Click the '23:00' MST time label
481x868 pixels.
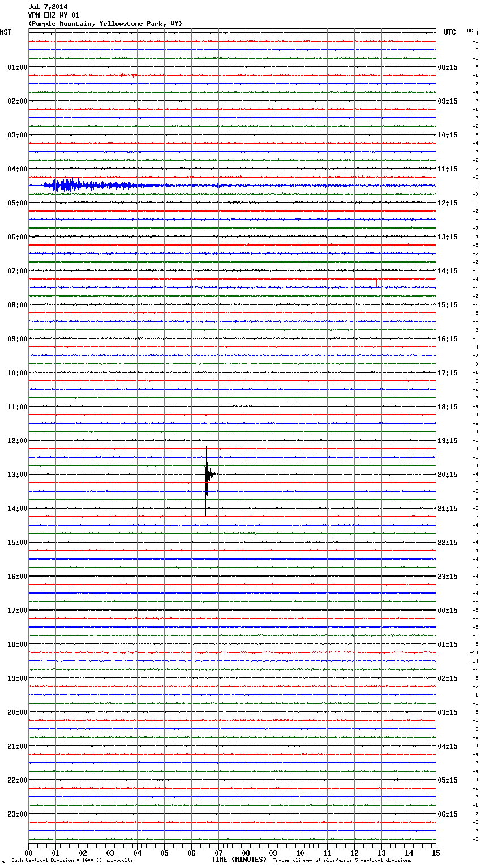[17, 814]
